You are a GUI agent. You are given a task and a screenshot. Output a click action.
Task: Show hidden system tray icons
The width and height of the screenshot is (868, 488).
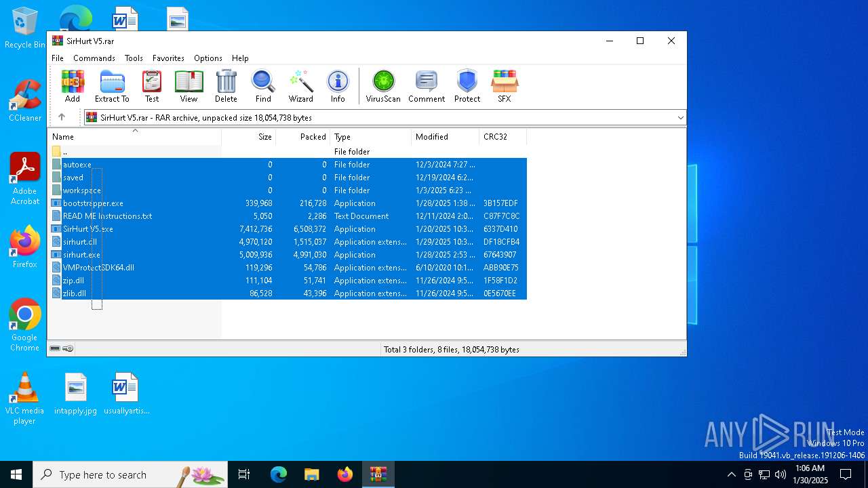pos(731,474)
